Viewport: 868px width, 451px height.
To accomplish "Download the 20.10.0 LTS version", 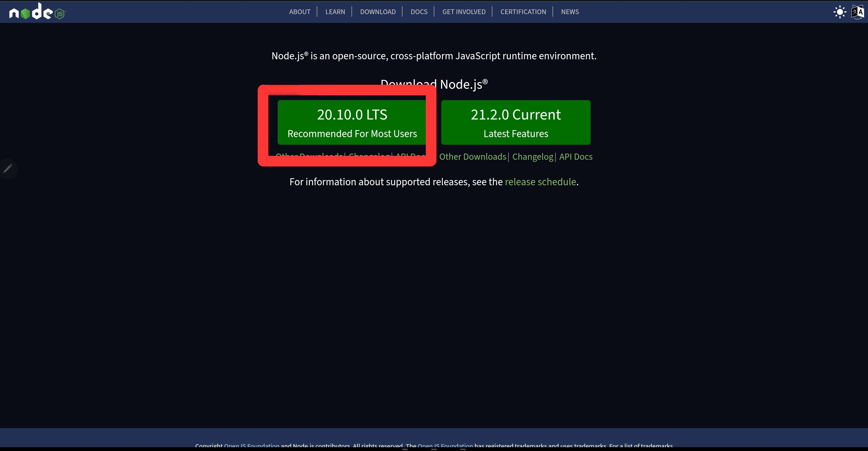I will point(352,122).
